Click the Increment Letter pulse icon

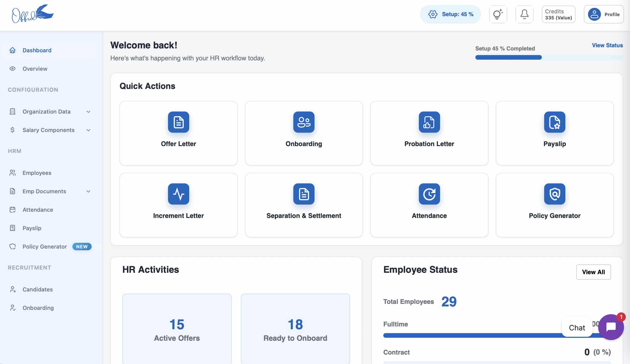(178, 194)
